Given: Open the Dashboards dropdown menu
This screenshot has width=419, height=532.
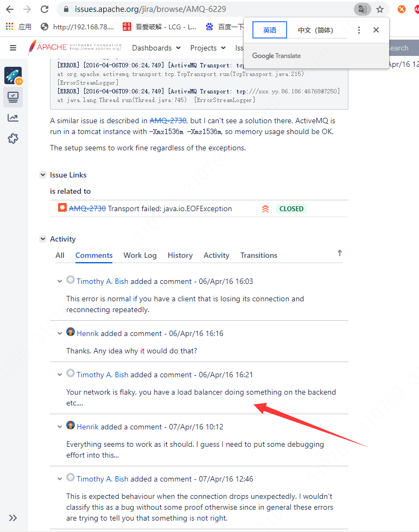Looking at the screenshot, I should [156, 48].
